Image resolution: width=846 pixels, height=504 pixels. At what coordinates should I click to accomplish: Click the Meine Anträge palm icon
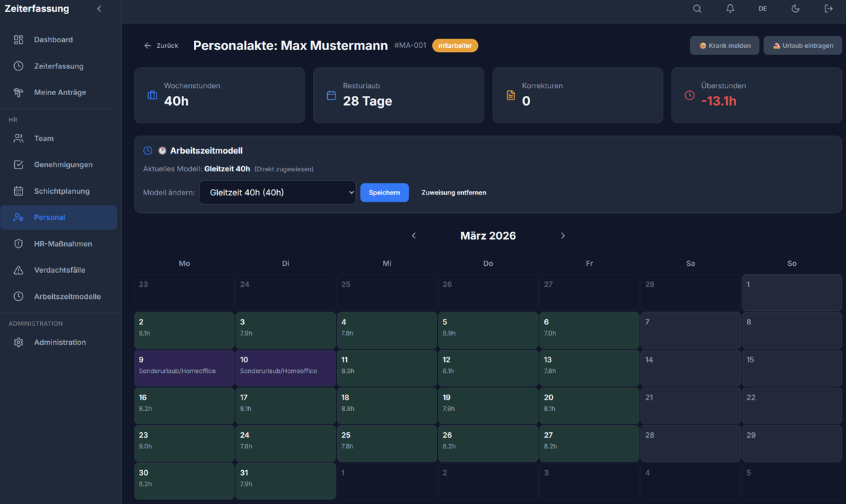pos(18,92)
